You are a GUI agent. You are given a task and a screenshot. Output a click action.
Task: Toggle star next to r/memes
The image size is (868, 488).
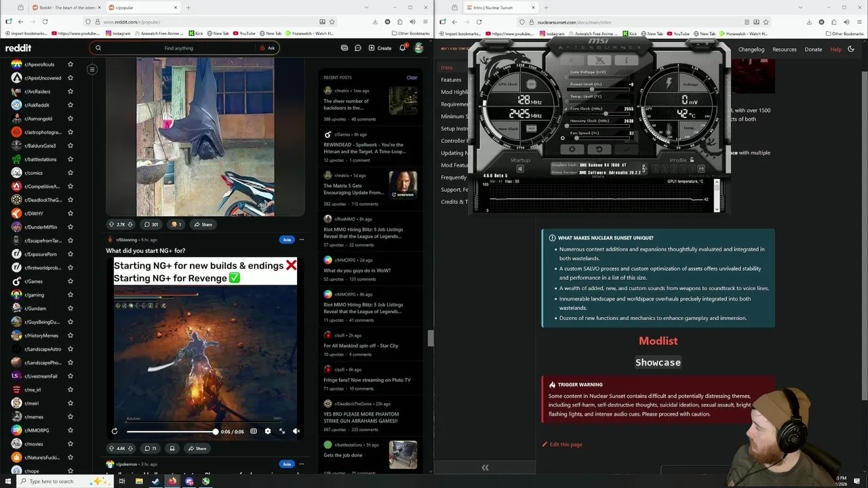pos(71,417)
